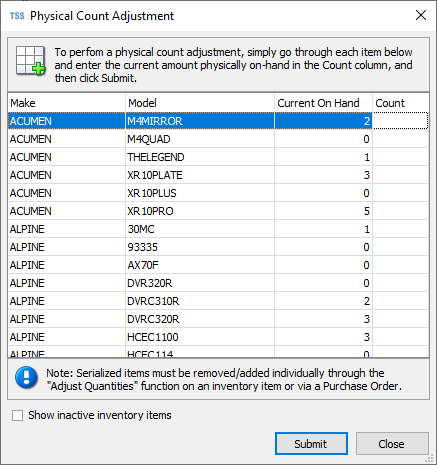Click the Close button
This screenshot has height=465, width=437.
pyautogui.click(x=392, y=444)
